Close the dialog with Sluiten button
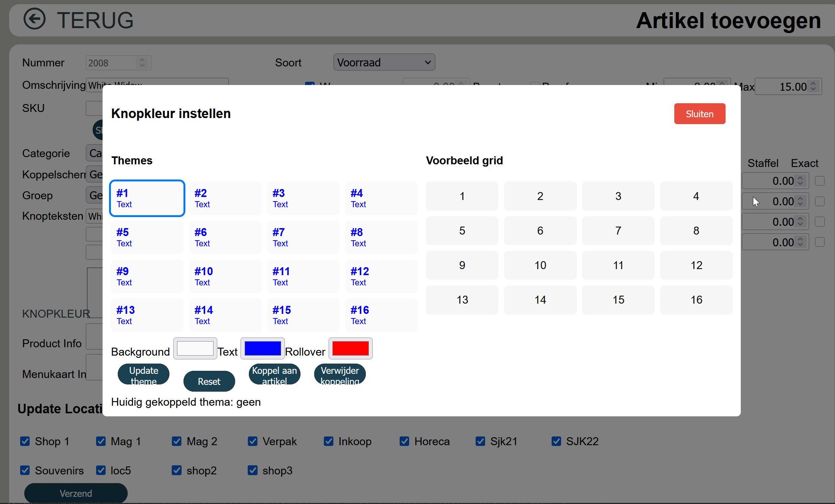This screenshot has width=835, height=504. pos(699,114)
